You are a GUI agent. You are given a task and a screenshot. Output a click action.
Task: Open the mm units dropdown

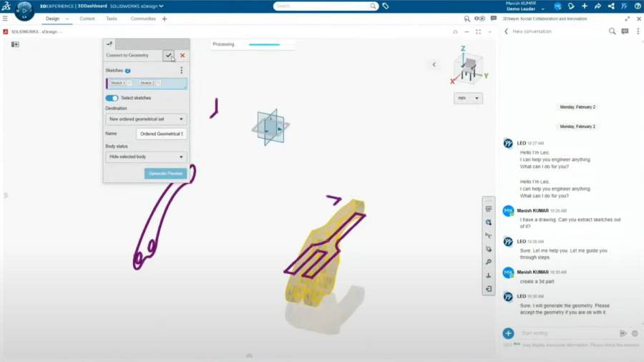pos(468,98)
